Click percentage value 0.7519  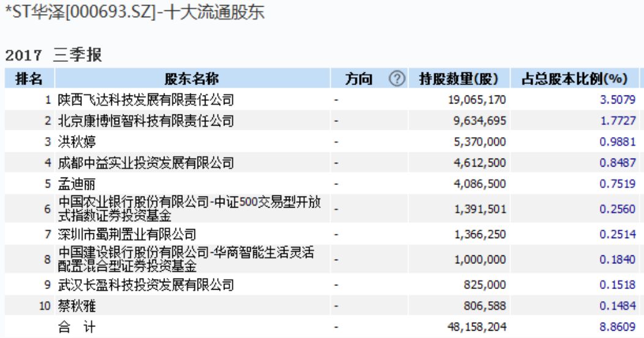pos(618,184)
